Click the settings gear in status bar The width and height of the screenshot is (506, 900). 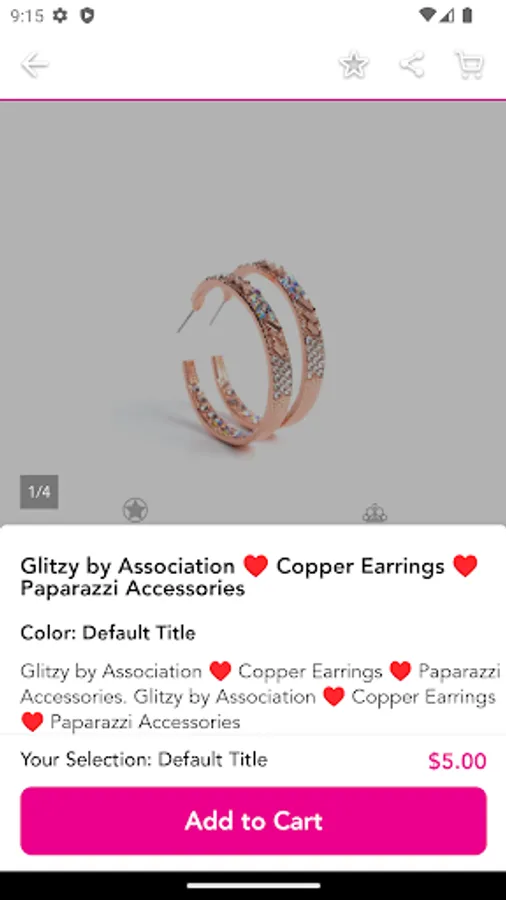point(60,16)
